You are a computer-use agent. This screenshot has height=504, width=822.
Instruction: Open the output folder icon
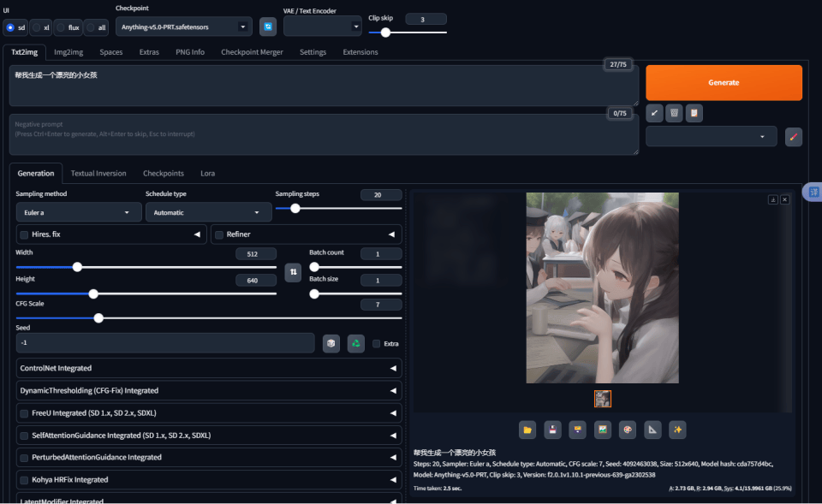pyautogui.click(x=528, y=430)
